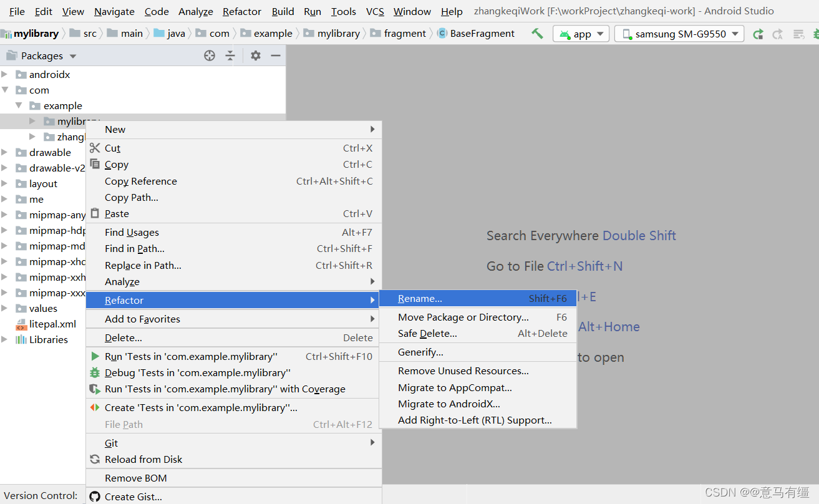
Task: Click Copy Reference in context menu
Action: [233, 181]
